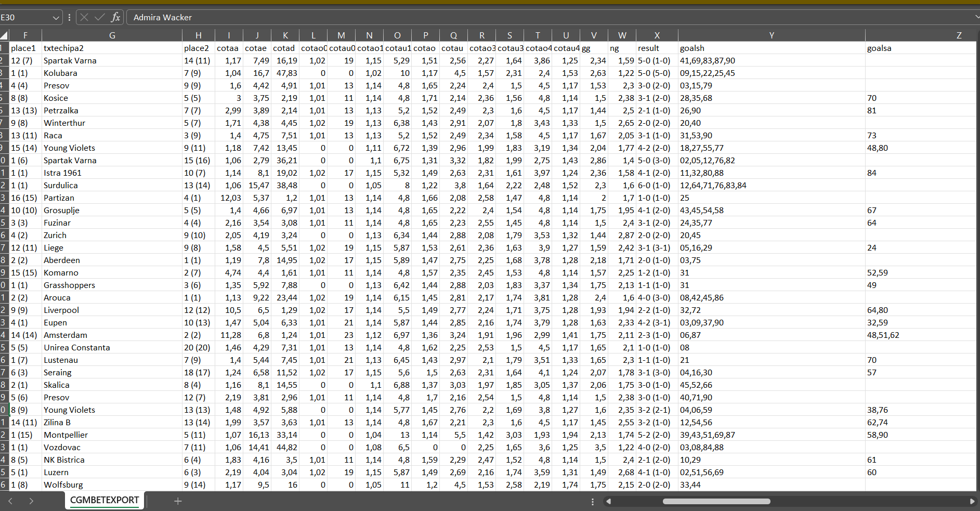This screenshot has width=980, height=511.
Task: Select goalsh cell '41,69,83,87,90'
Action: click(772, 60)
